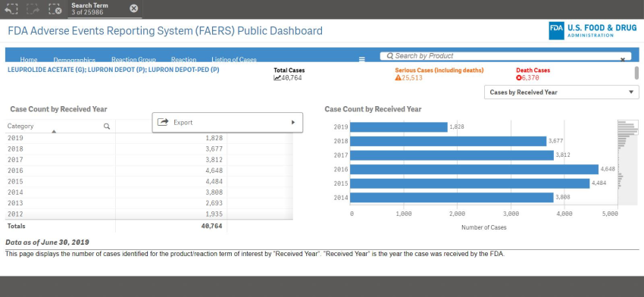Select the 2016 row in table
The height and width of the screenshot is (297, 644).
pyautogui.click(x=149, y=170)
